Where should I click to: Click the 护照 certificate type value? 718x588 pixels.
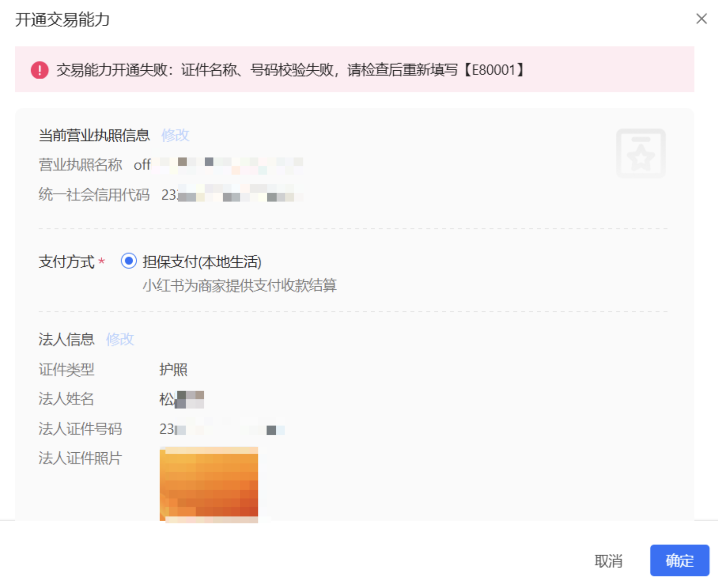click(173, 369)
